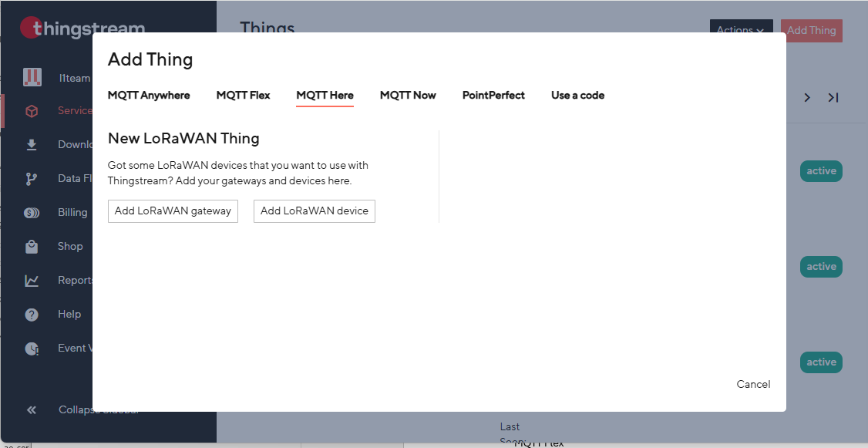Collapse the sidebar using double chevron
Image resolution: width=868 pixels, height=448 pixels.
[x=32, y=409]
